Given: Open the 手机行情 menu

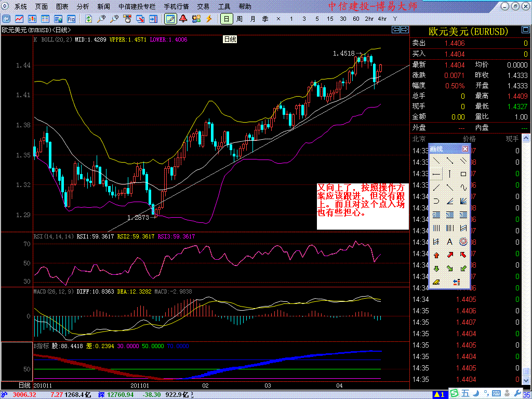Looking at the screenshot, I should [176, 6].
